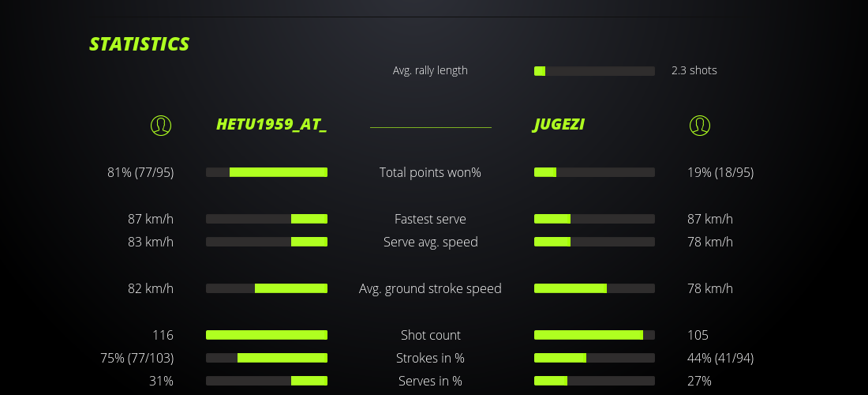Click HETU1959_AT_'s shot count bar showing 116
868x395 pixels.
pos(267,335)
